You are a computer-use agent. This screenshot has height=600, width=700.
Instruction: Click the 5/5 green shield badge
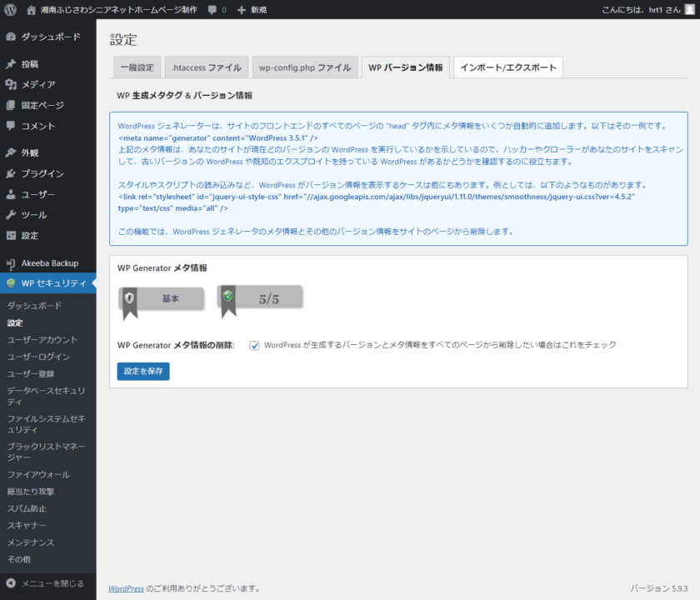[260, 301]
